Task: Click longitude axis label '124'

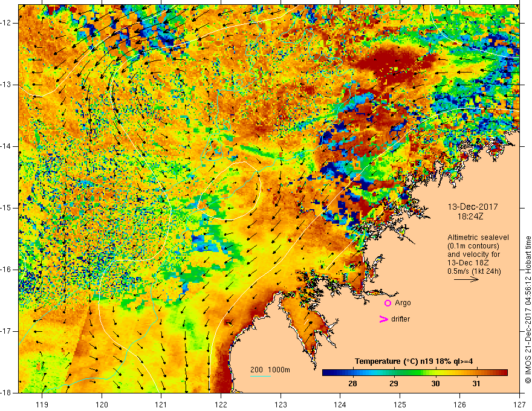Action: point(340,404)
